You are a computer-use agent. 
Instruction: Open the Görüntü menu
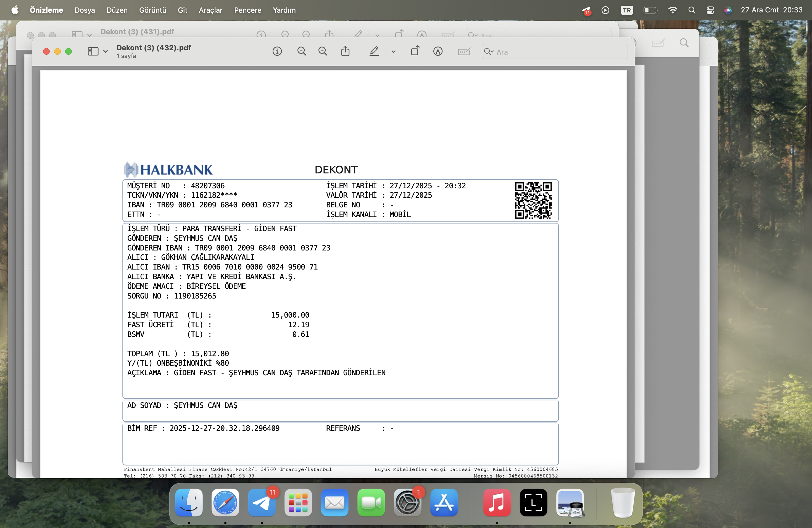tap(152, 10)
